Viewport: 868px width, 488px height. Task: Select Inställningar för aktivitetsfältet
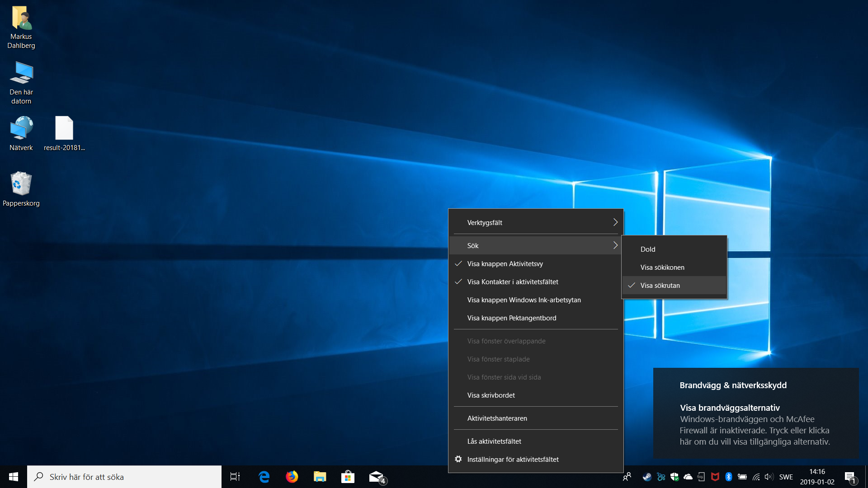tap(513, 459)
